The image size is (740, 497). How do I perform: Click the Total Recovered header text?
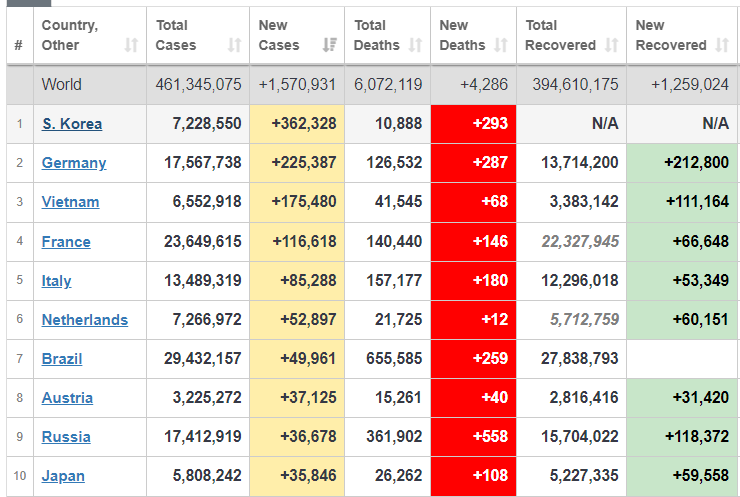560,35
